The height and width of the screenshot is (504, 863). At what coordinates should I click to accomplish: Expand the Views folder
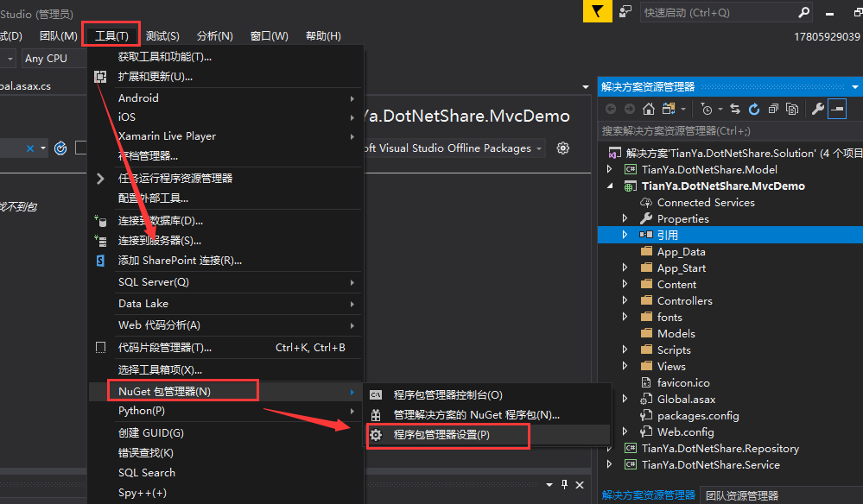(x=625, y=366)
